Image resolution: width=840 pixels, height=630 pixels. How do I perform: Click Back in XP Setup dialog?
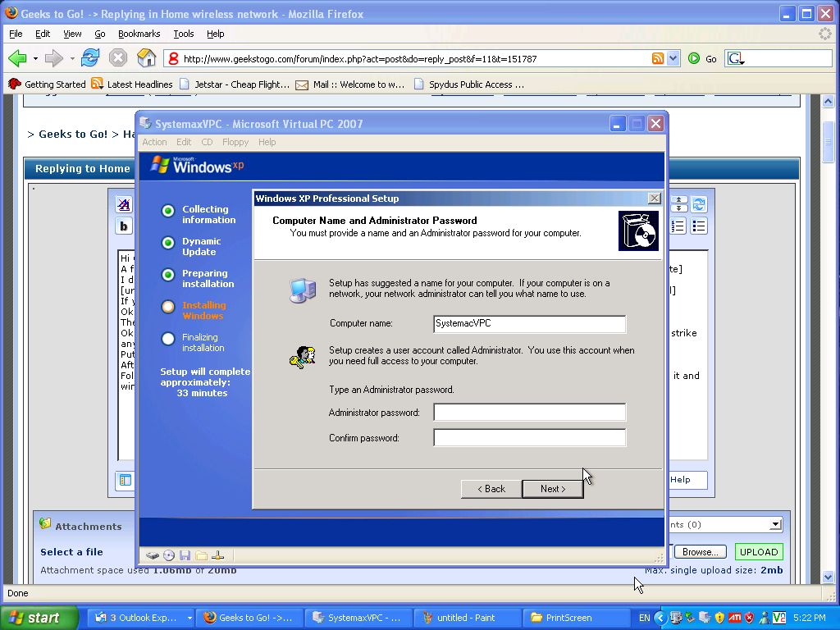point(491,489)
